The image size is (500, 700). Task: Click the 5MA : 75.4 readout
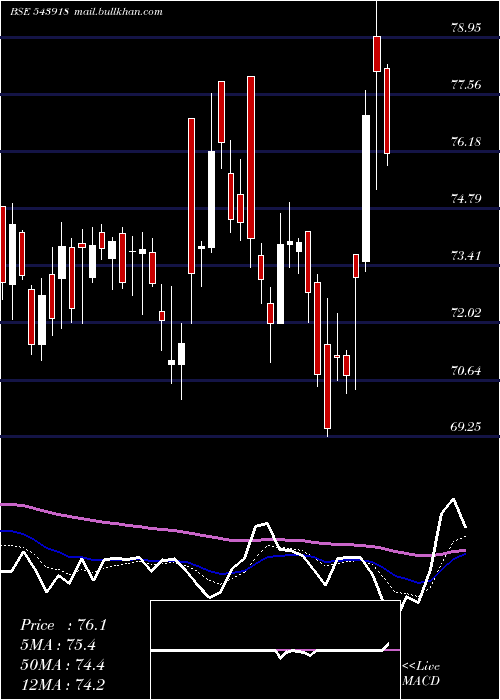[58, 645]
